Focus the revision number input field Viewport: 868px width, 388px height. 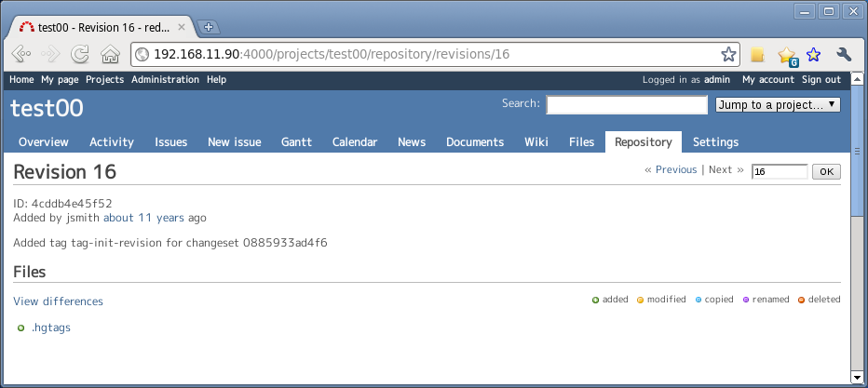click(780, 171)
